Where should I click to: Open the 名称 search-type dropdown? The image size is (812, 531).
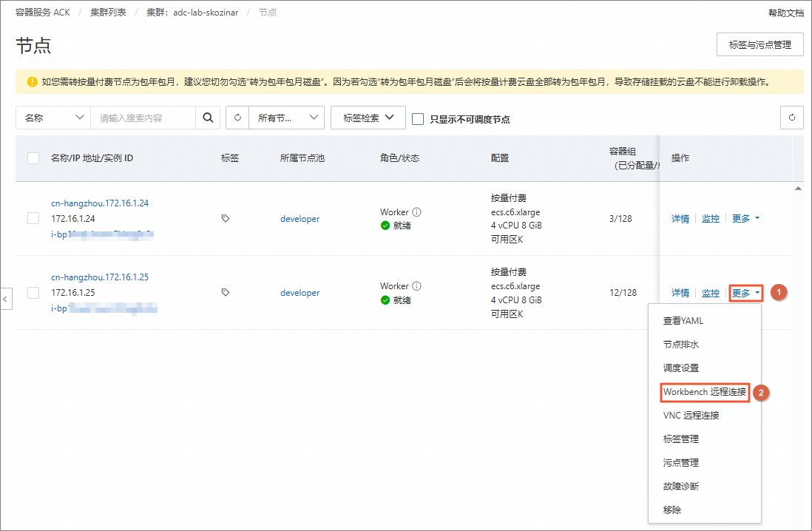[x=53, y=118]
